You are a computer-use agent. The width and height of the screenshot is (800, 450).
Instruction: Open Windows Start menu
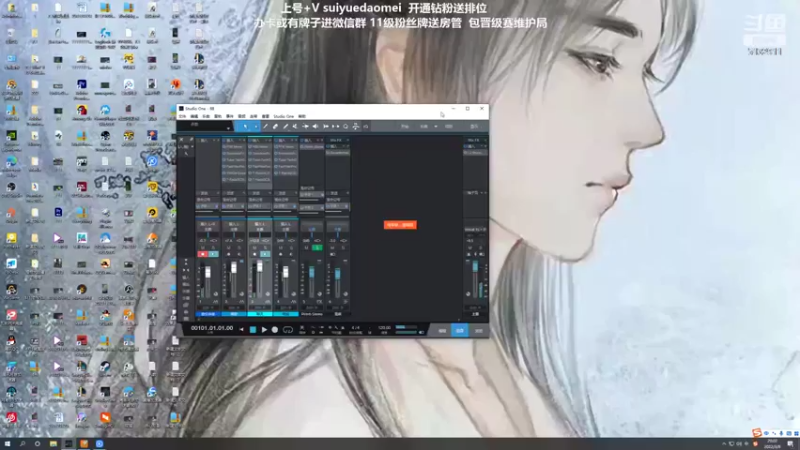[7, 444]
